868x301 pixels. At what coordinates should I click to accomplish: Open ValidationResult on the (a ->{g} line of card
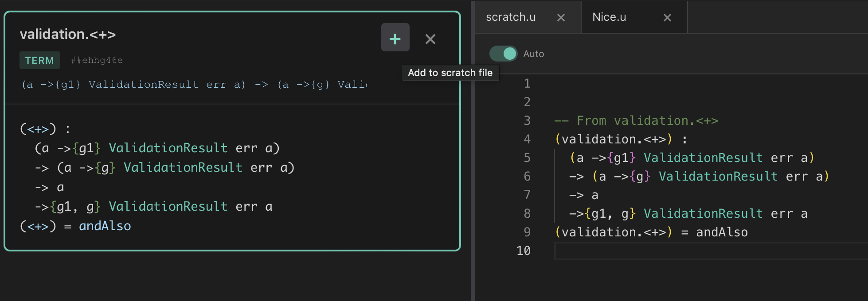pos(183,167)
